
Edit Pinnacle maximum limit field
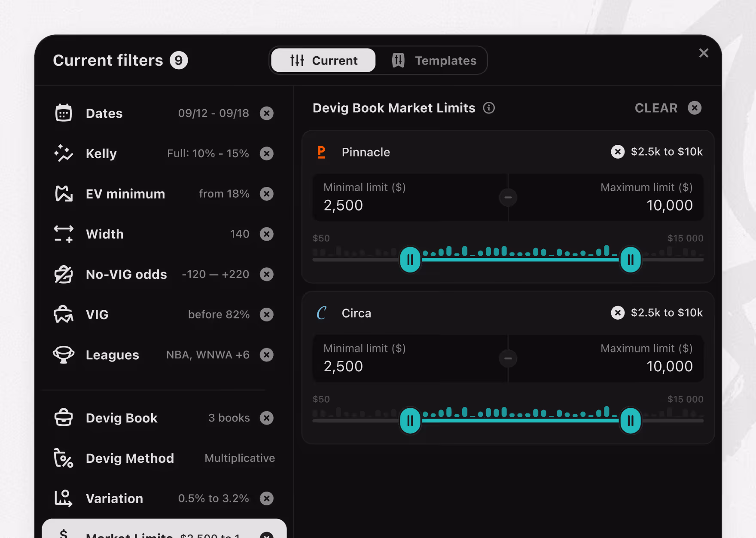(x=606, y=198)
